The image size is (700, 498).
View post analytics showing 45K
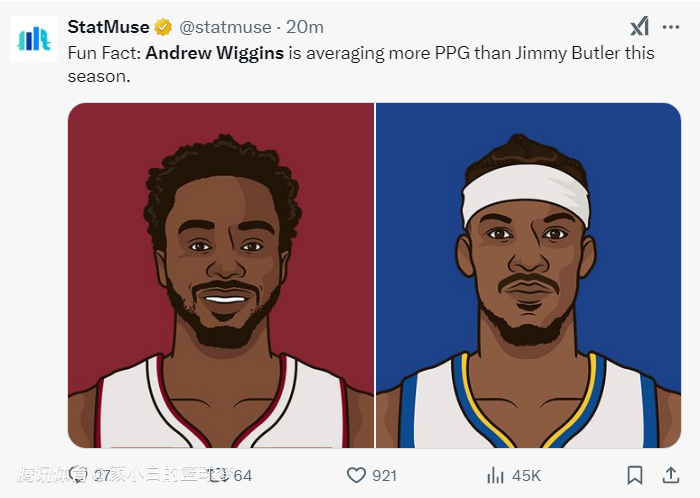point(495,475)
